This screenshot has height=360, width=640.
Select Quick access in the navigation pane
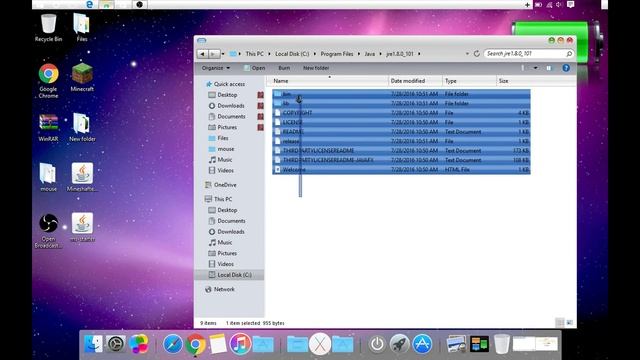click(x=226, y=84)
